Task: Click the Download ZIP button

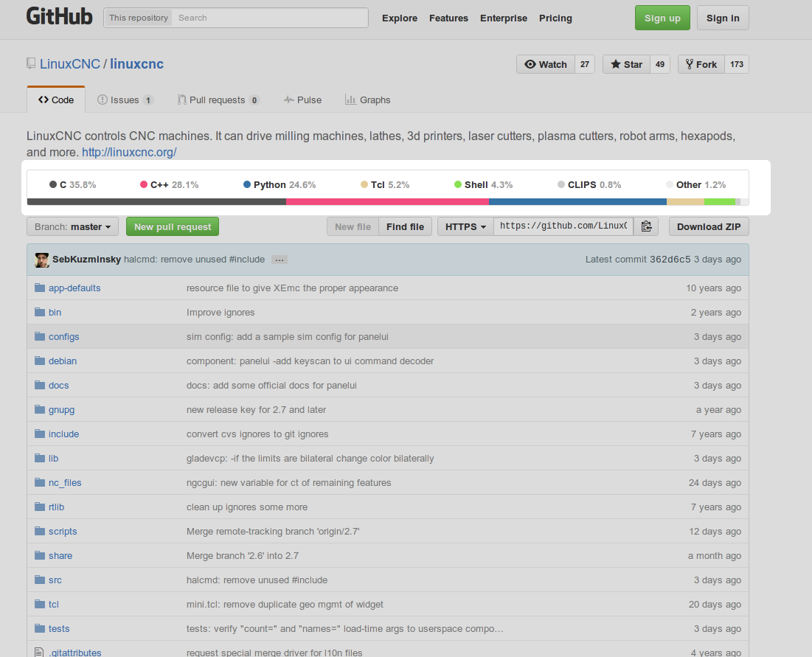Action: coord(709,227)
